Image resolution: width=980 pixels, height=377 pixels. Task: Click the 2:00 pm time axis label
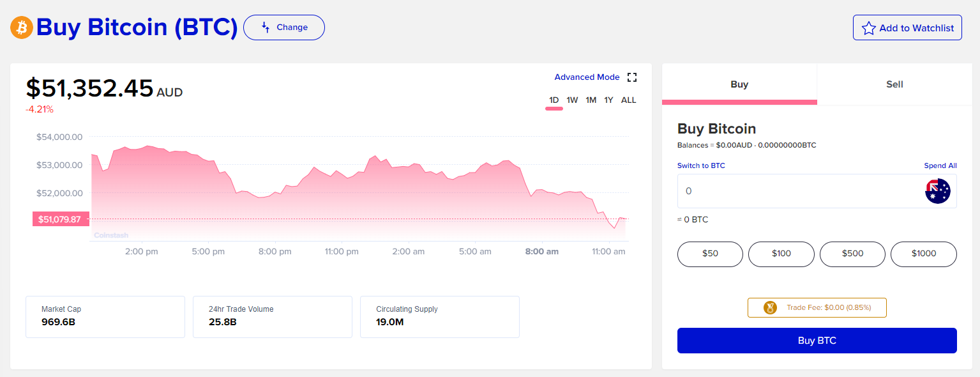(x=142, y=252)
